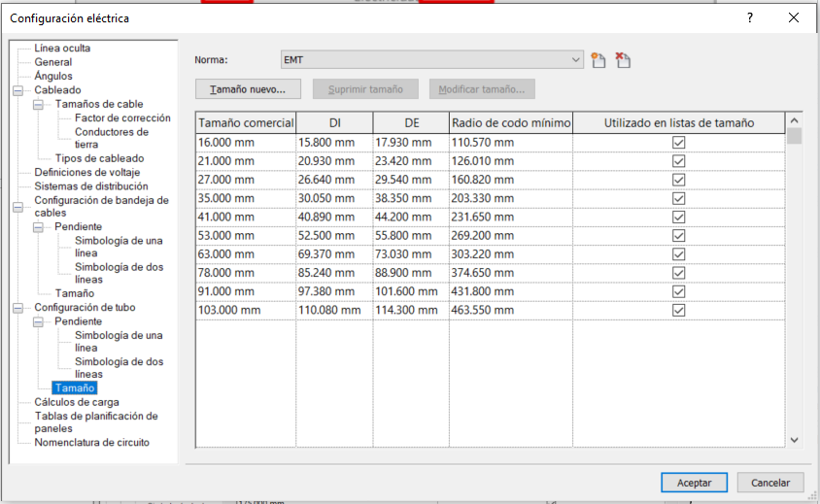Click the DI value 40.890 mm

[x=334, y=217]
